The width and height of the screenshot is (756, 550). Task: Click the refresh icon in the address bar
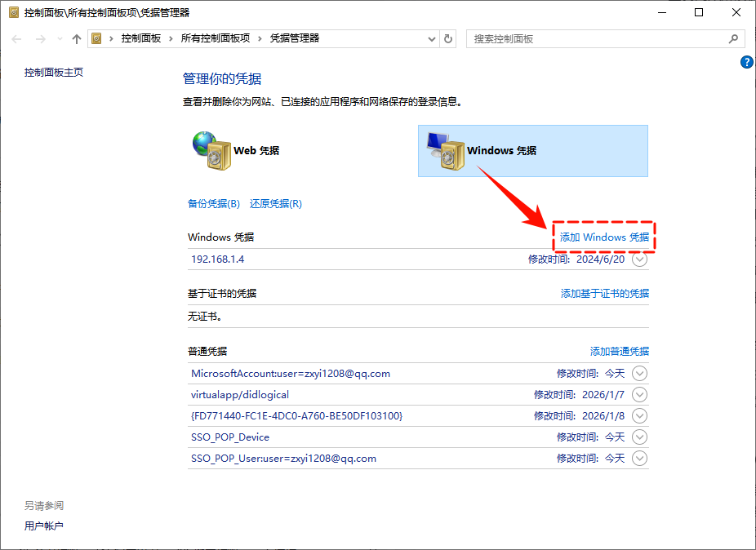pos(447,38)
